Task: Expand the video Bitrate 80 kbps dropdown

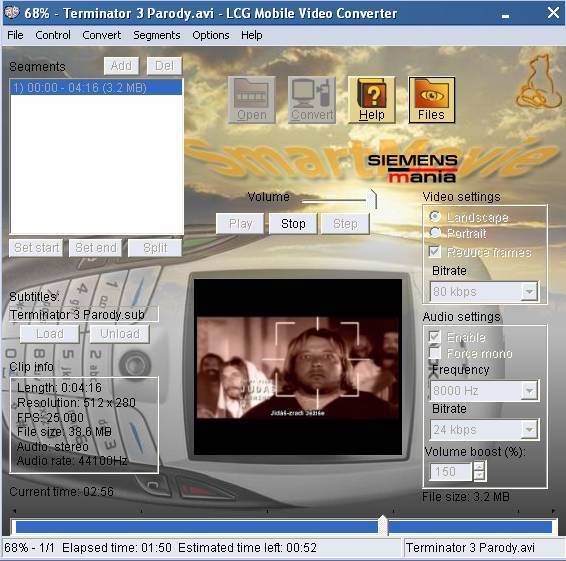Action: click(529, 291)
